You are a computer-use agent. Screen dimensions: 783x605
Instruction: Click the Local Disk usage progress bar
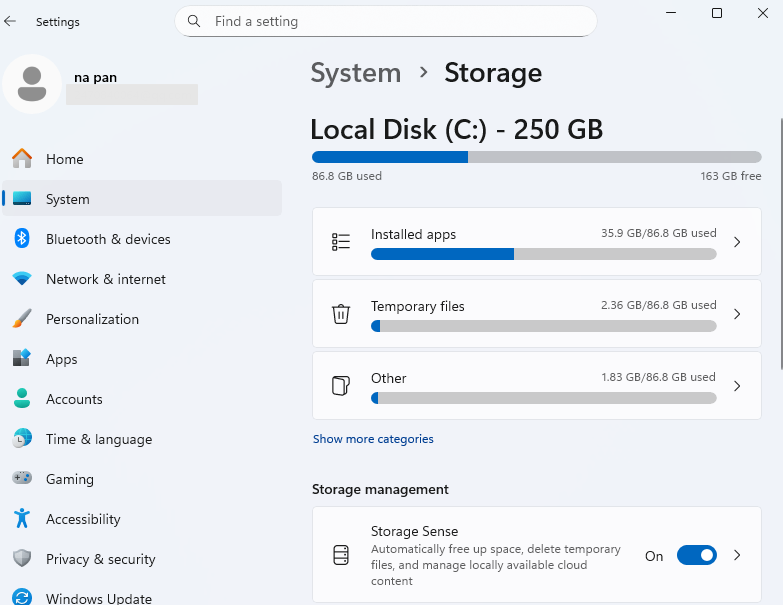coord(536,157)
